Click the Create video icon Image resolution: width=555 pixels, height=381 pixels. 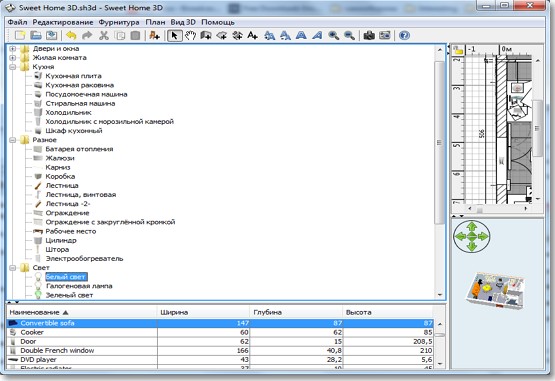[385, 35]
